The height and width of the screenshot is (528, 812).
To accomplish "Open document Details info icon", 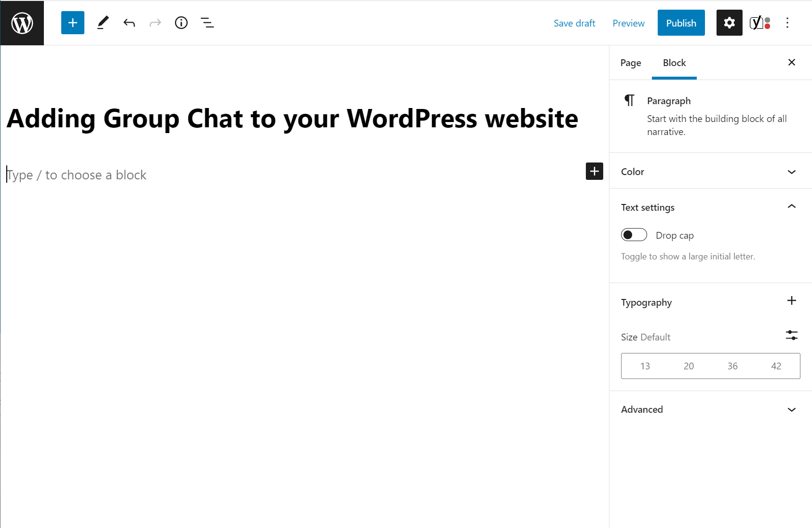I will tap(181, 23).
